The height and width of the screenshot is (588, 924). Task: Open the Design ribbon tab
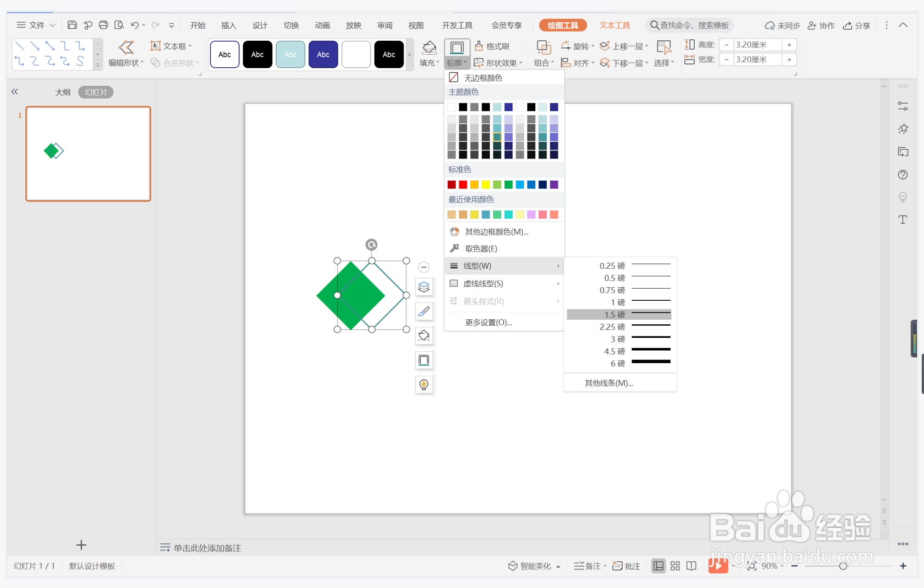coord(259,25)
